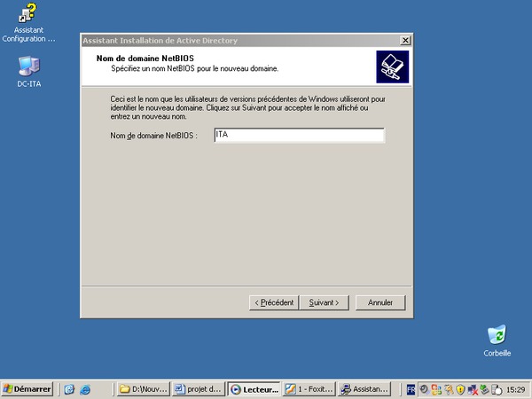Switch to the Lecteur media player window

[x=254, y=389]
